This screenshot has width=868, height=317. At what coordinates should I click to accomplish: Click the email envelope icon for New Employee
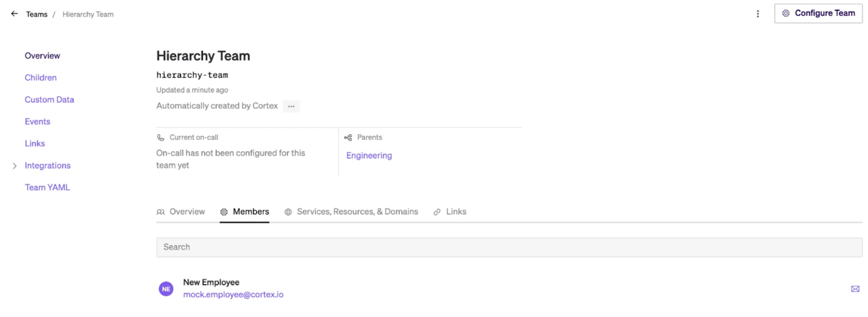855,289
